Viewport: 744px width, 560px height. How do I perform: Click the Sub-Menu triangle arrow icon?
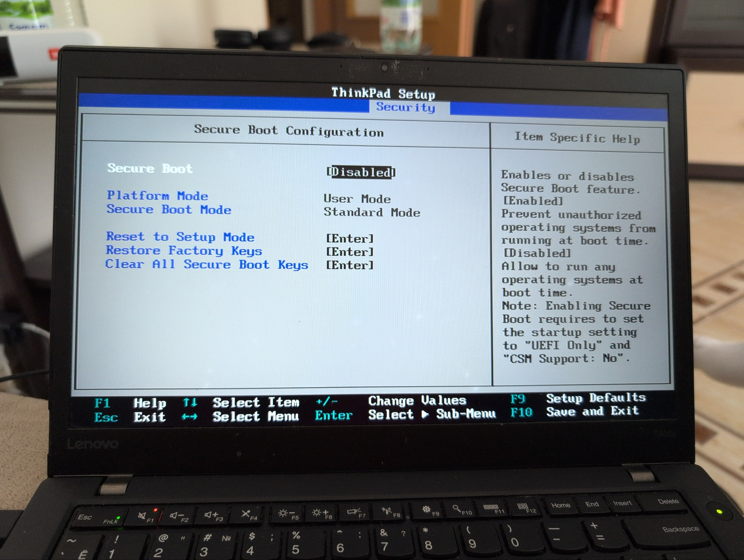click(425, 415)
